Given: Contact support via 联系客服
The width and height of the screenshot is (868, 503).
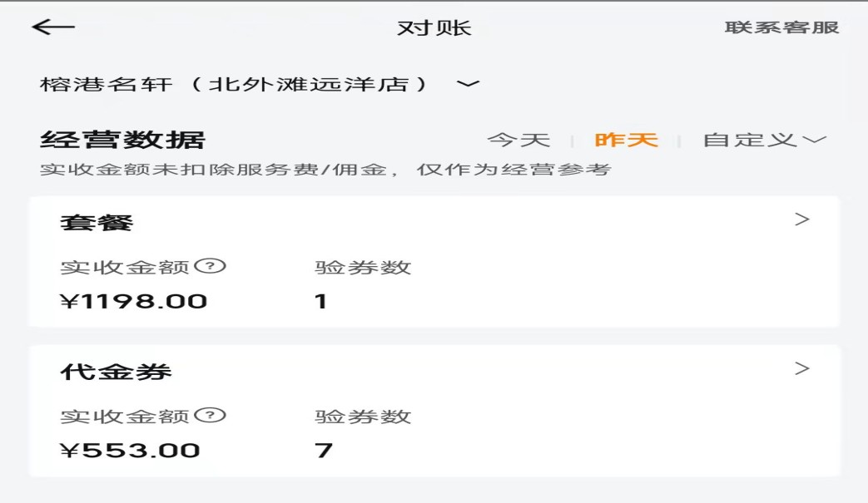Looking at the screenshot, I should 781,27.
